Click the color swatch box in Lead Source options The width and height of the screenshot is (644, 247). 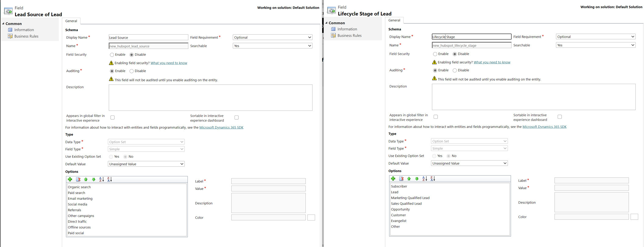pos(311,218)
